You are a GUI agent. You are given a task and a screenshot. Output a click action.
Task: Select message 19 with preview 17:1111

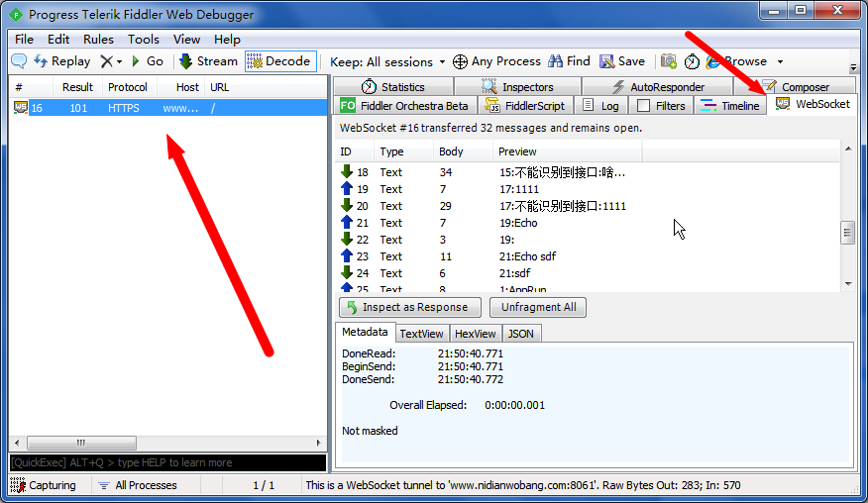(587, 189)
